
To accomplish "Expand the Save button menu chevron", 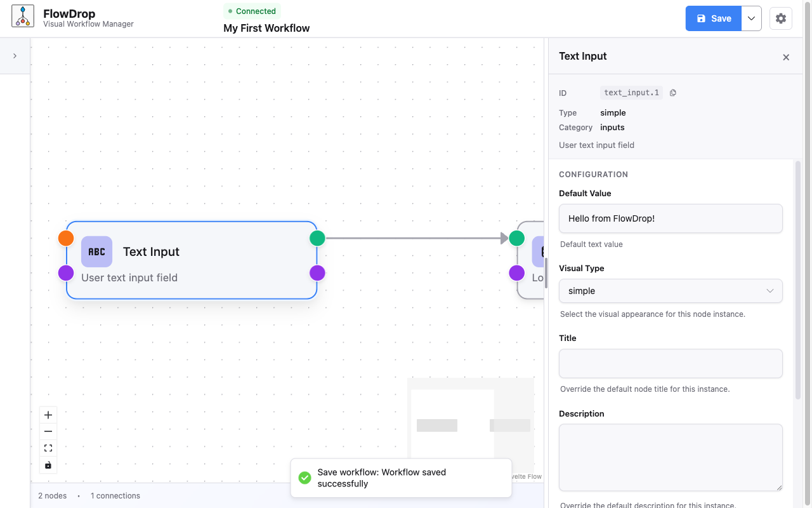I will 751,18.
